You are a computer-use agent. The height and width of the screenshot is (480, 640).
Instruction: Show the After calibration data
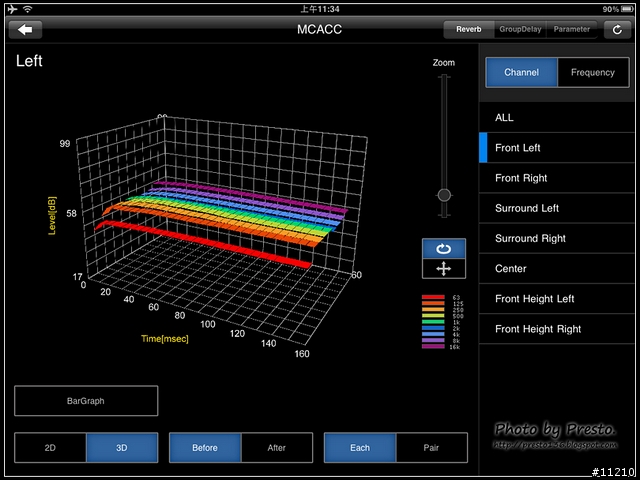[x=277, y=448]
